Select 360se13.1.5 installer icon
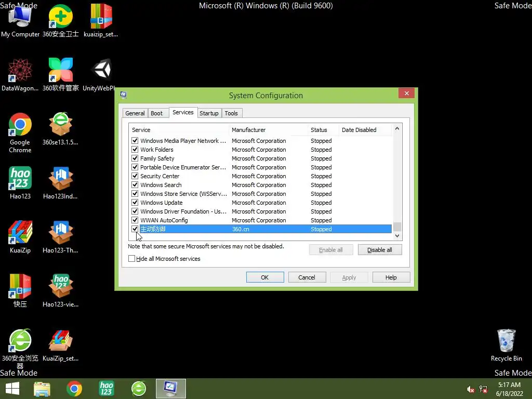532x399 pixels. tap(60, 129)
